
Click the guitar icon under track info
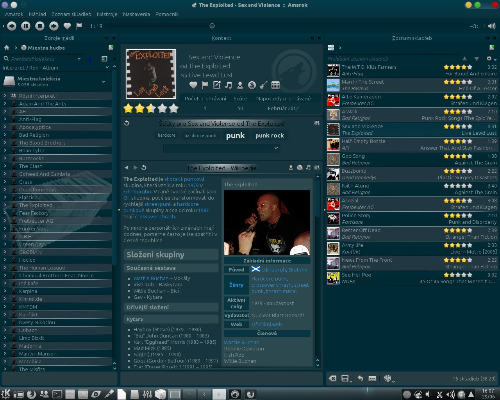pyautogui.click(x=264, y=85)
